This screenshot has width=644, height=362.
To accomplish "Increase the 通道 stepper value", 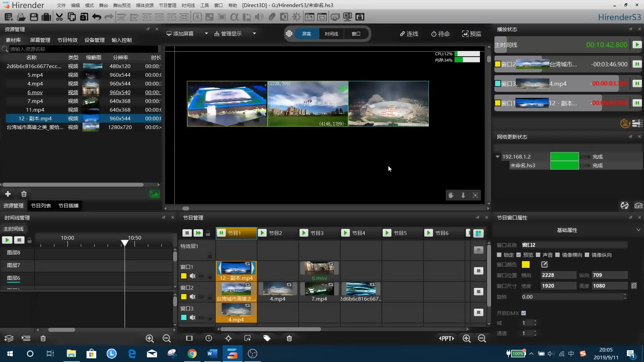I will pos(535,332).
